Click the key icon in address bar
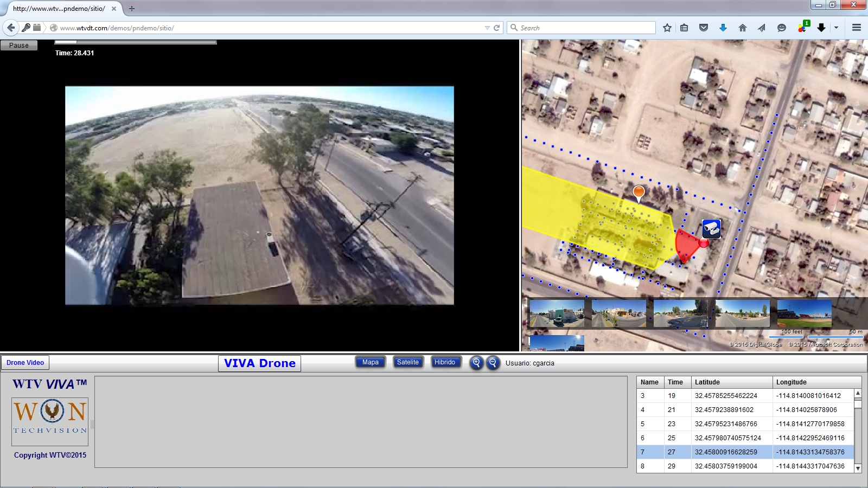Image resolution: width=868 pixels, height=488 pixels. 25,28
